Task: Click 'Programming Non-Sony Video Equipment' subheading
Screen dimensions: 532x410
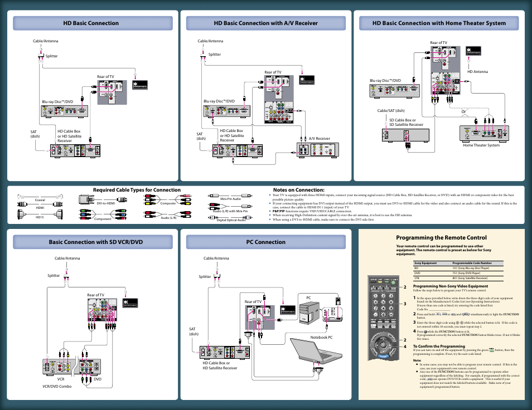Action: (x=450, y=286)
